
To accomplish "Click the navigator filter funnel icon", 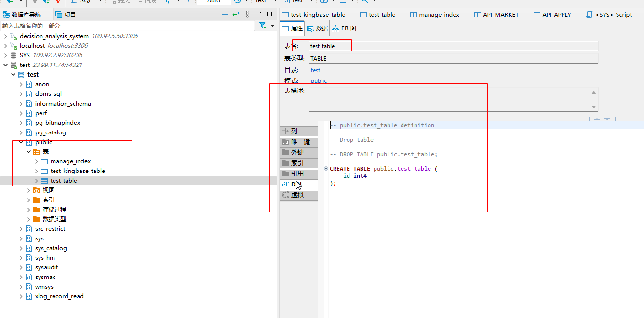I will point(263,25).
